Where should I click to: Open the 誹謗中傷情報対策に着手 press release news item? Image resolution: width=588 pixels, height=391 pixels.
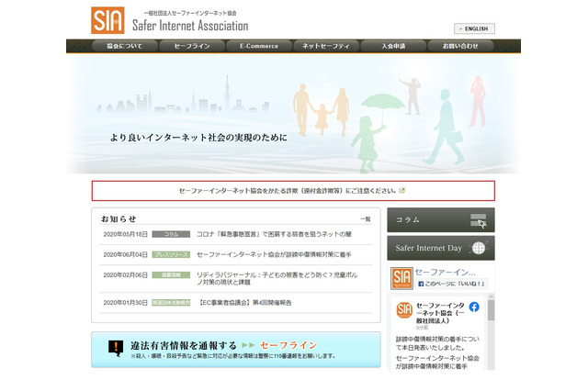(274, 254)
